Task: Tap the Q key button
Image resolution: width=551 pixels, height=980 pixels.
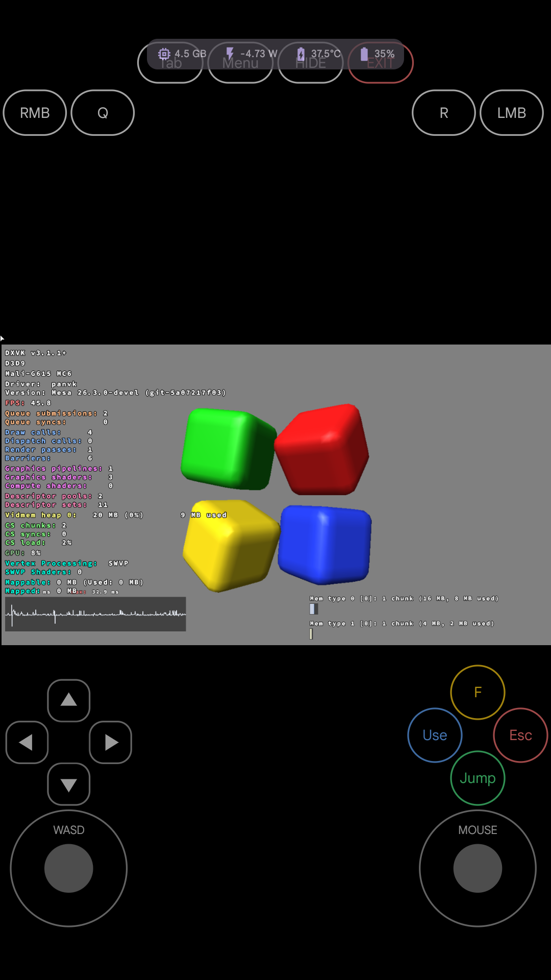Action: coord(103,113)
